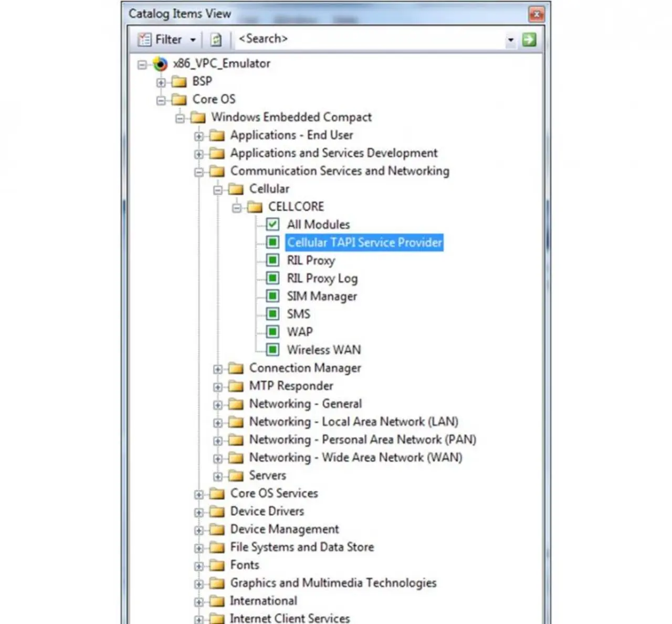
Task: Click Applications and Services Development folder icon
Action: pyautogui.click(x=217, y=154)
